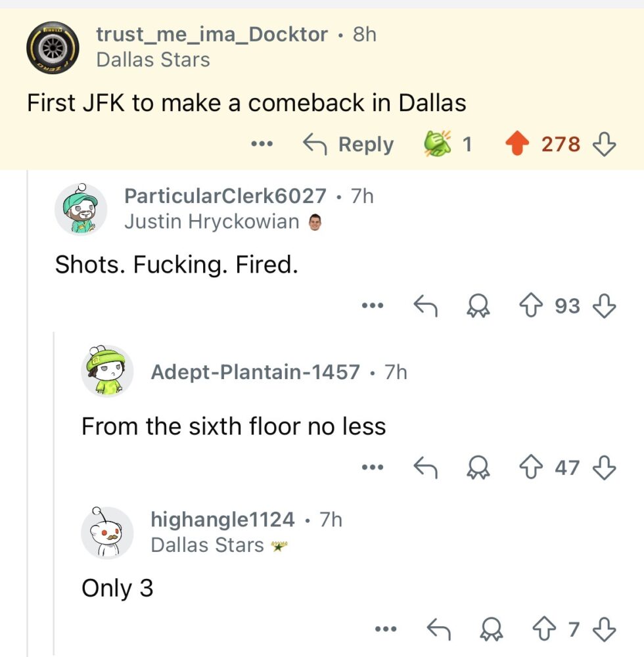The height and width of the screenshot is (657, 644).
Task: Downvote Adept-Plantain-1457's comment
Action: pyautogui.click(x=604, y=468)
